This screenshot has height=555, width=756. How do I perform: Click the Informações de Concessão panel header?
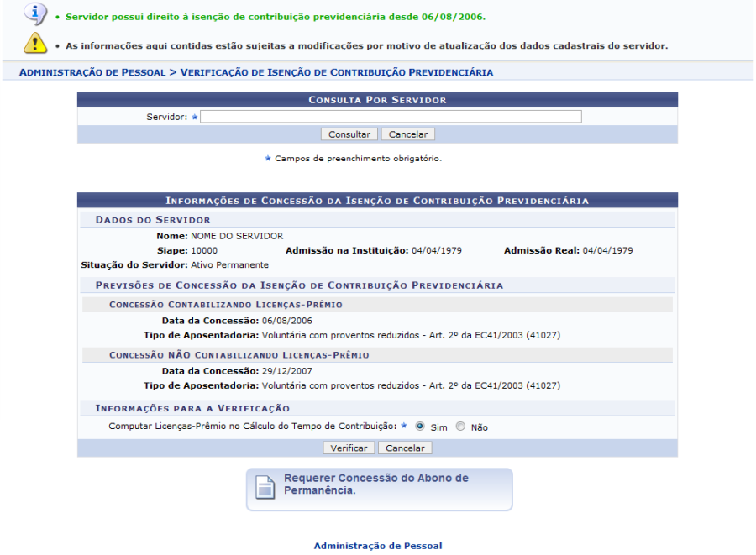point(377,201)
